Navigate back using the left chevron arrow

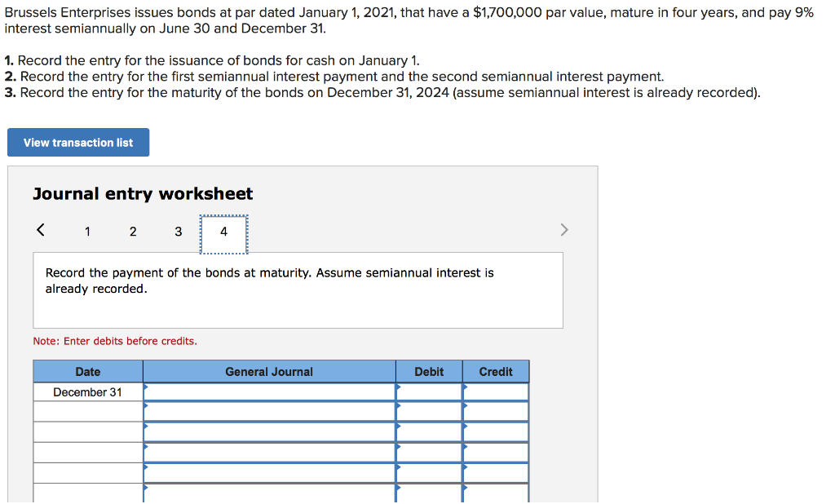tap(40, 230)
